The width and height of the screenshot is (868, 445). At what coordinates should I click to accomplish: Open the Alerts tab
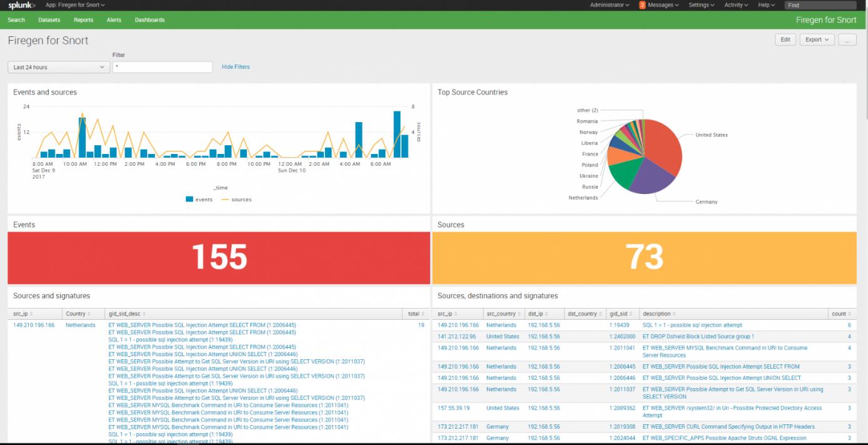pyautogui.click(x=114, y=20)
